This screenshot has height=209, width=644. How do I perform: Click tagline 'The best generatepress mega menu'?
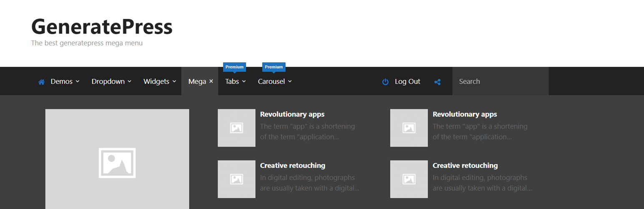(87, 43)
